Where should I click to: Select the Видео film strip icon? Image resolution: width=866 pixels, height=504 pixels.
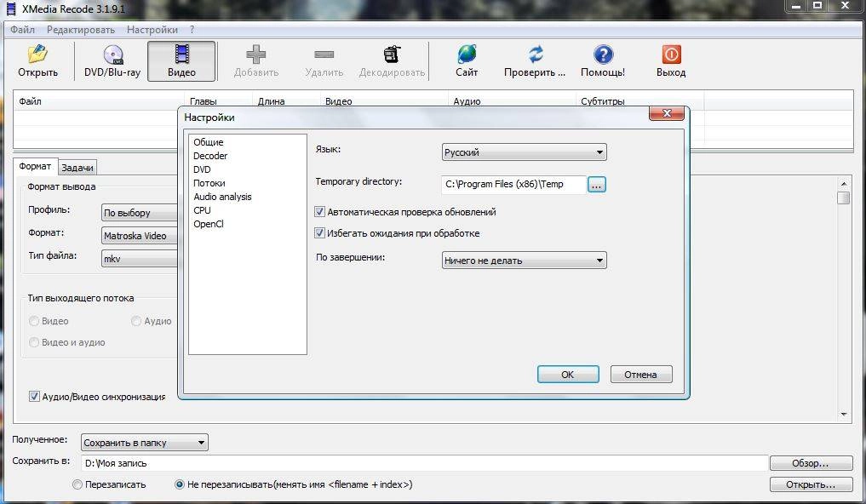(x=181, y=54)
